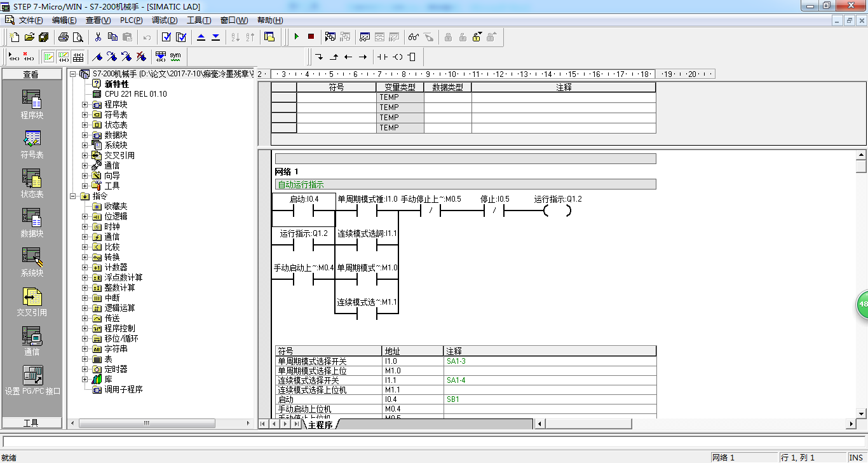
Task: Toggle bookmark with the flag icon
Action: [97, 57]
